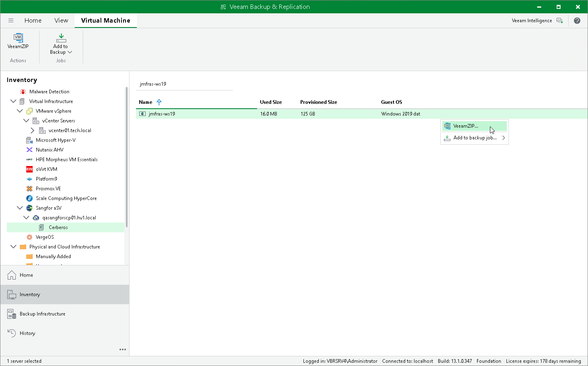Collapse the Virtual Infrastructure tree node

click(13, 101)
